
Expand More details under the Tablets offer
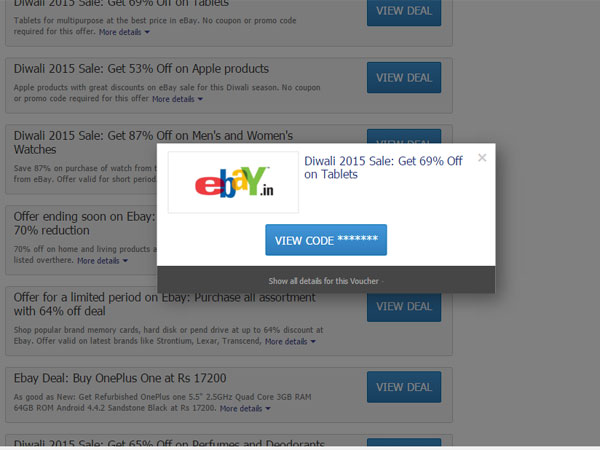pos(124,32)
